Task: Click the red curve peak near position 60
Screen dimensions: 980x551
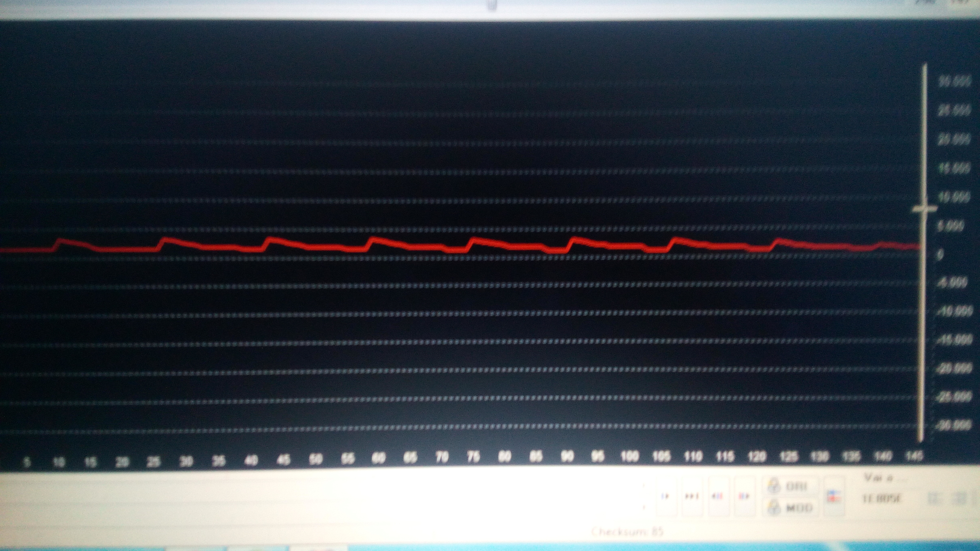Action: 374,239
